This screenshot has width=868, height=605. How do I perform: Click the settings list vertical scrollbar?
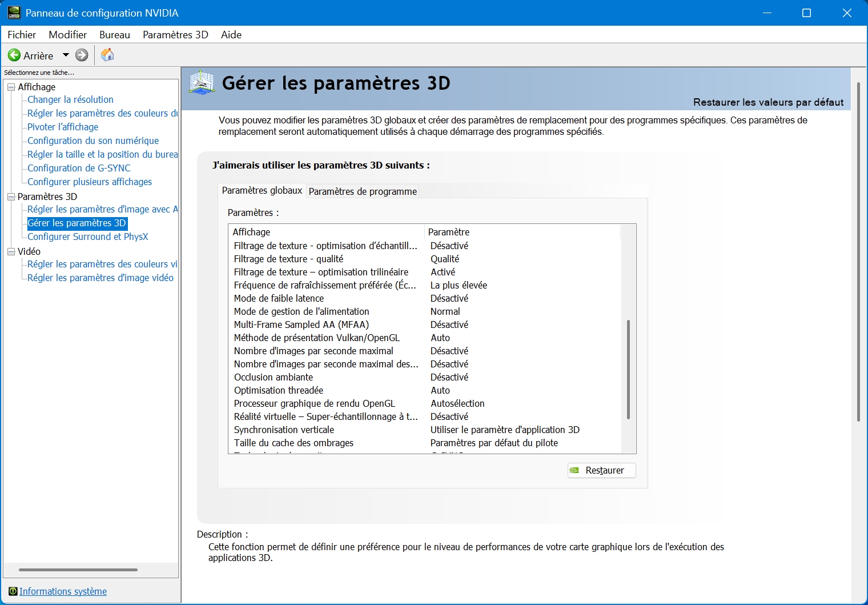(x=628, y=370)
